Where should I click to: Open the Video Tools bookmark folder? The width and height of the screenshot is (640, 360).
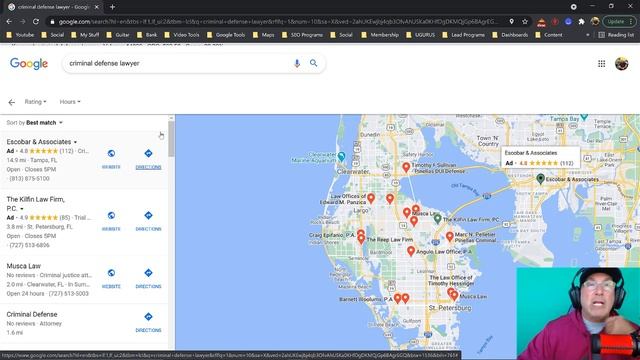[x=182, y=35]
